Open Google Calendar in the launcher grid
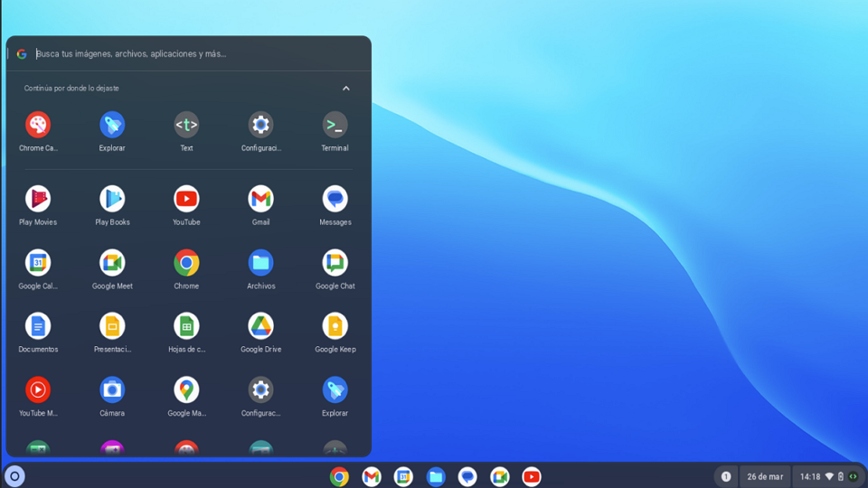The width and height of the screenshot is (868, 488). pyautogui.click(x=38, y=263)
